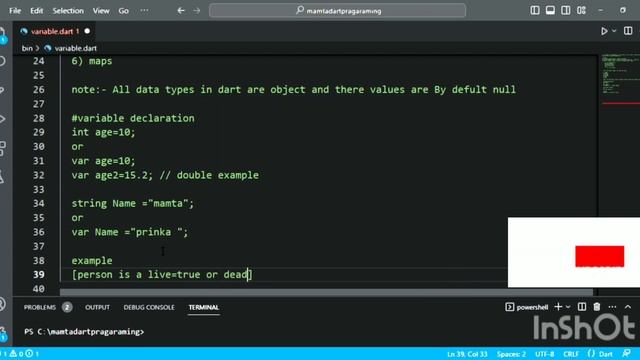The height and width of the screenshot is (360, 640).
Task: Click line number 26
Action: 39,89
